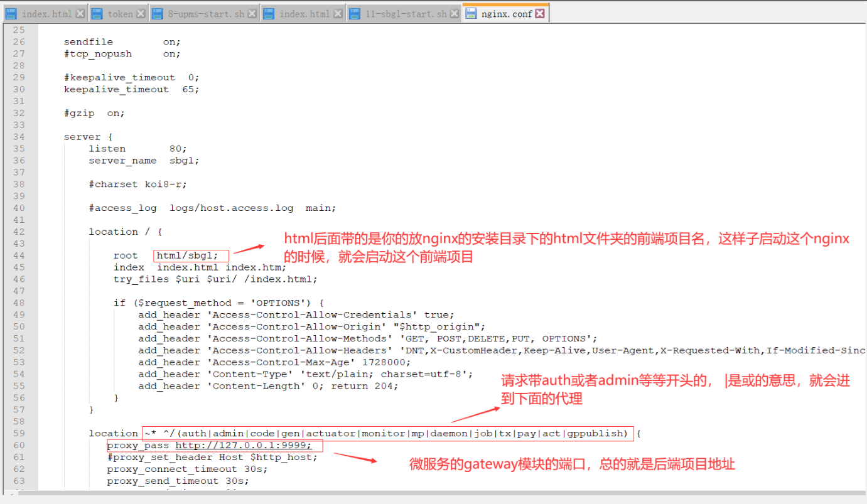Close the 8-upms-start.sh tab
Viewport: 867px width, 504px height.
pyautogui.click(x=252, y=14)
